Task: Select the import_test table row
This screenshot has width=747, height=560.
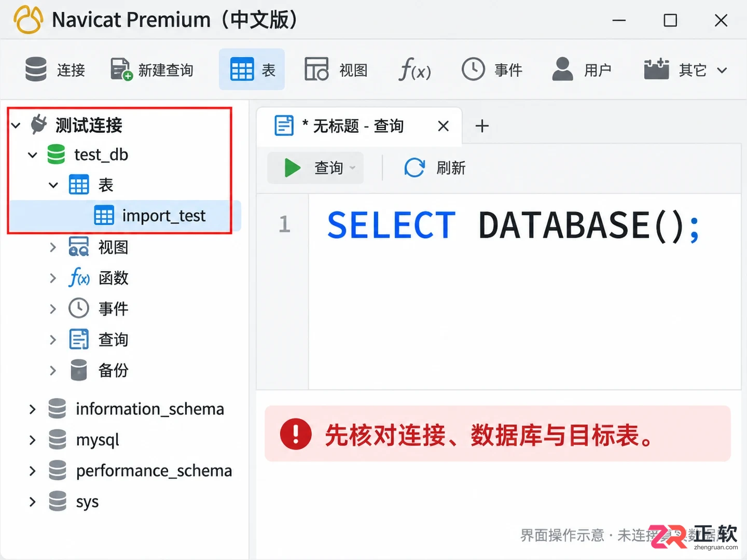Action: coord(126,216)
